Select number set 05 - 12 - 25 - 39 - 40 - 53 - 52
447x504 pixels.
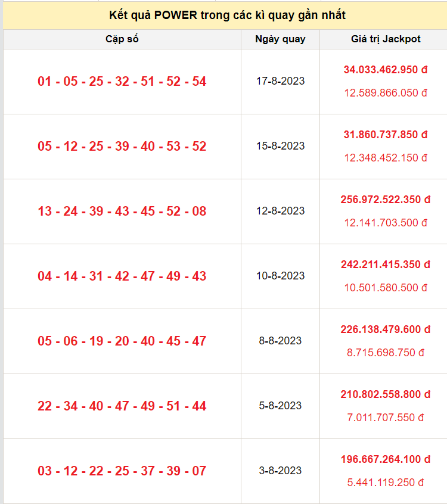click(122, 147)
